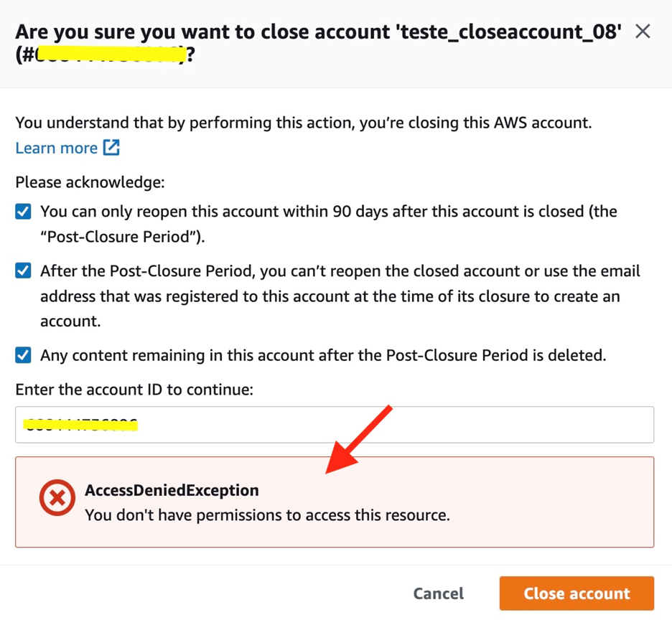Click the red error circle icon
This screenshot has width=672, height=620.
[57, 497]
